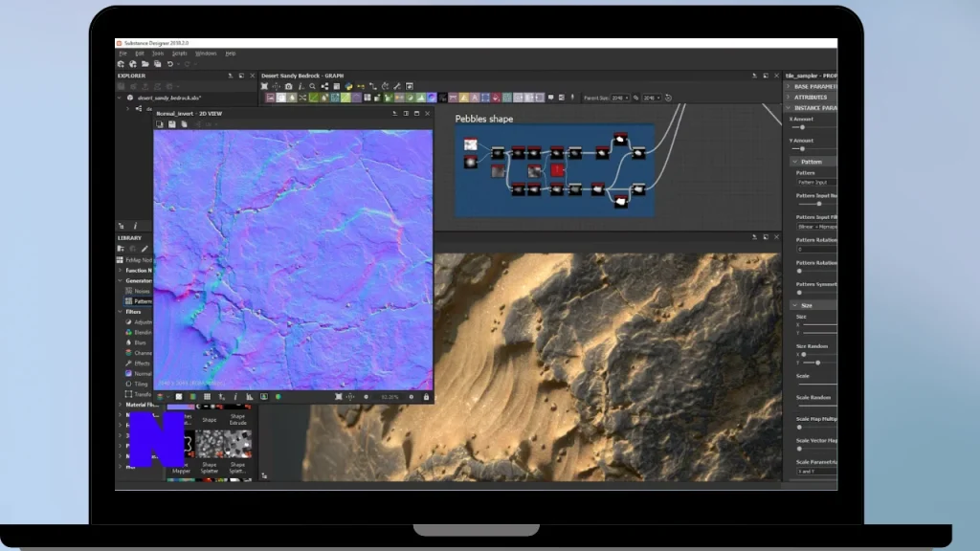The image size is (980, 551).
Task: Collapse the desert_sandy_bedrock.sbs tree item
Action: click(x=120, y=99)
